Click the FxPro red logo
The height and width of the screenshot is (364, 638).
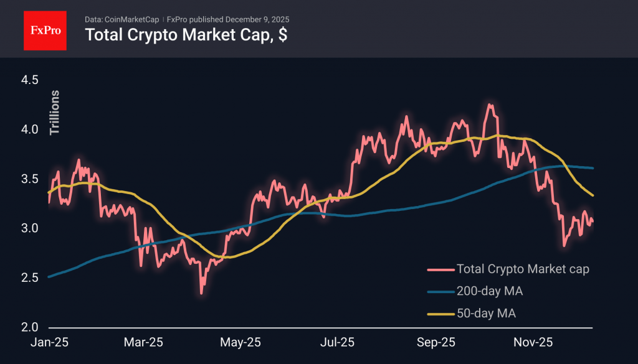coord(45,29)
